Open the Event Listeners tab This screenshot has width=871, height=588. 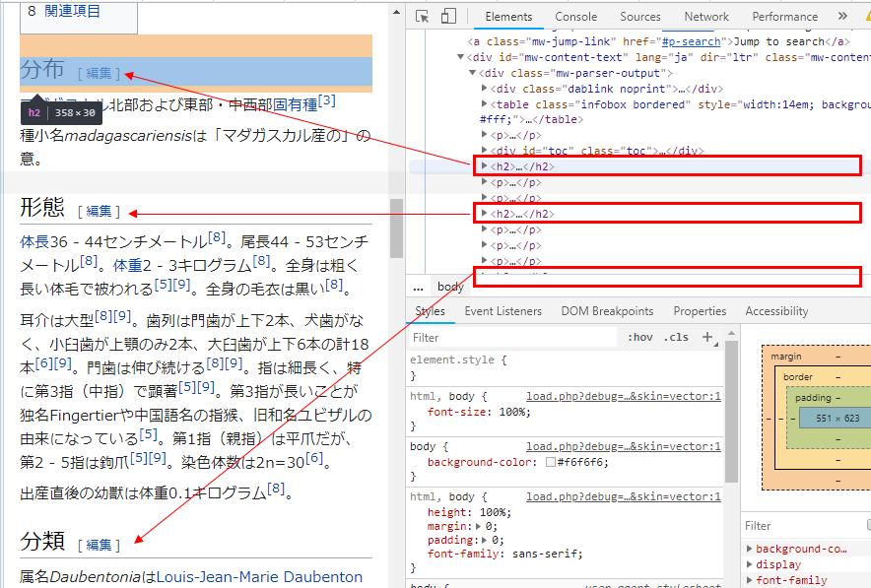[x=502, y=311]
